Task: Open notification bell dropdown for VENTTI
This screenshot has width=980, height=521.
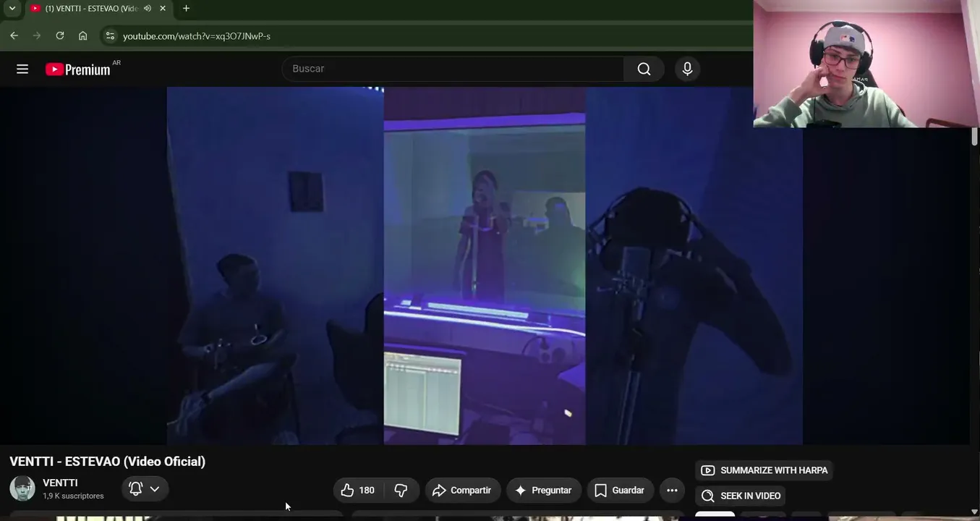Action: [x=145, y=488]
